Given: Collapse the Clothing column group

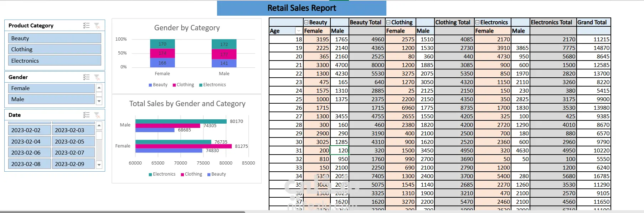Looking at the screenshot, I should pyautogui.click(x=388, y=22).
